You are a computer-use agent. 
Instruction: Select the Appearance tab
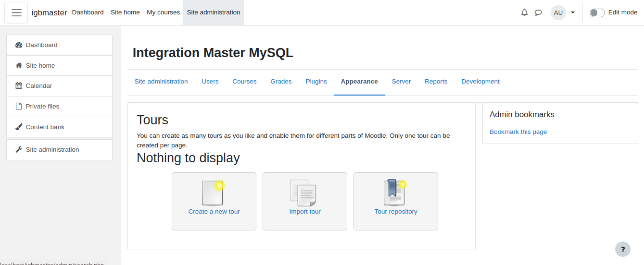pos(359,82)
